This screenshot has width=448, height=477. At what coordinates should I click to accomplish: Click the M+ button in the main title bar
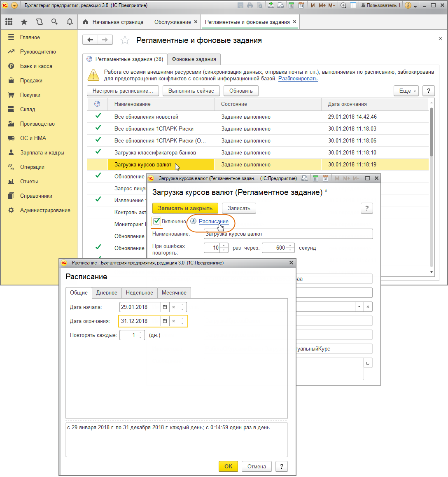pyautogui.click(x=322, y=5)
